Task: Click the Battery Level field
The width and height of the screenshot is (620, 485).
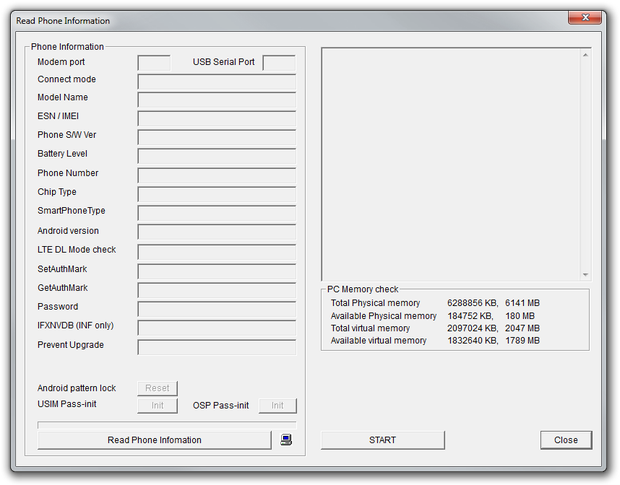Action: 217,156
